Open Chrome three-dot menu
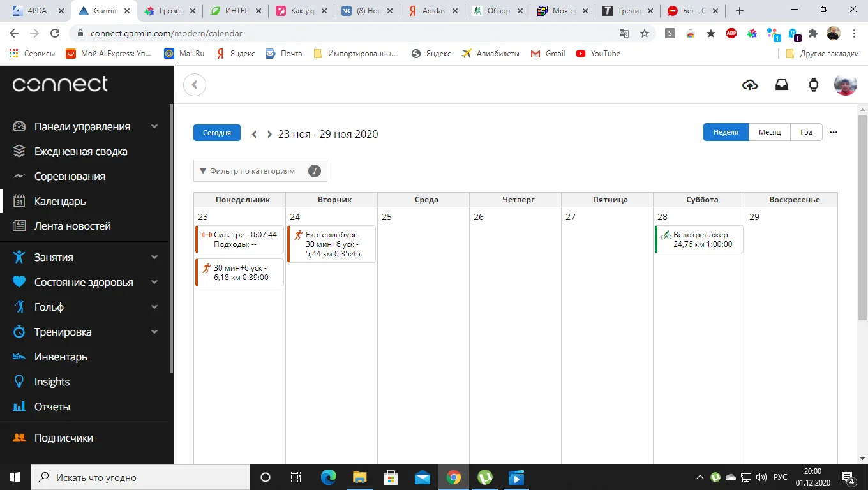868x490 pixels. click(855, 33)
